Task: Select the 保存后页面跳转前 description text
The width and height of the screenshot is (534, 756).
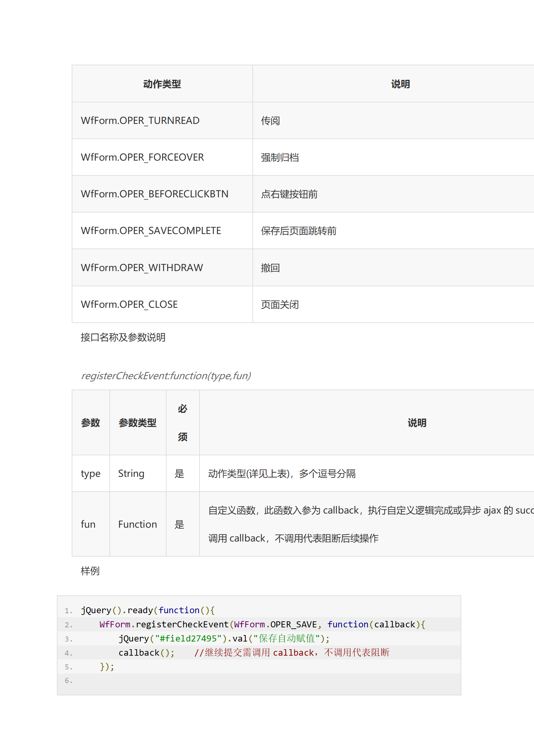Action: pyautogui.click(x=298, y=231)
